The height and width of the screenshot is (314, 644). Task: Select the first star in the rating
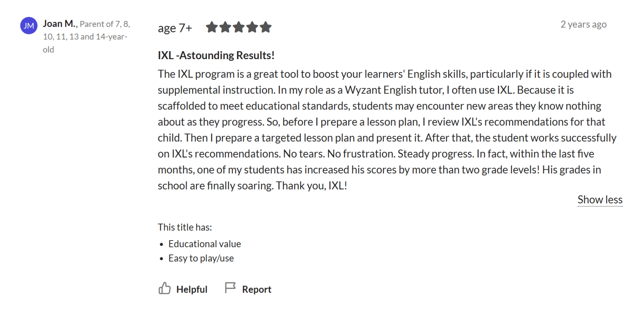click(x=212, y=27)
